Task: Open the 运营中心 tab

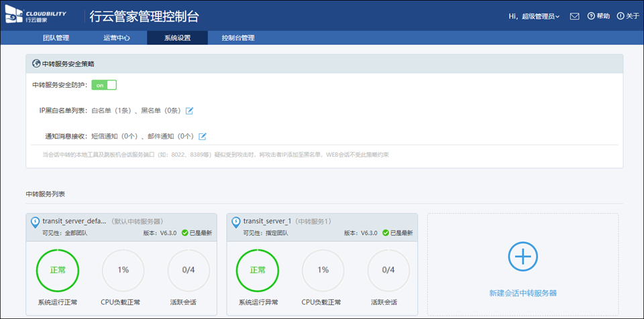Action: coord(117,38)
